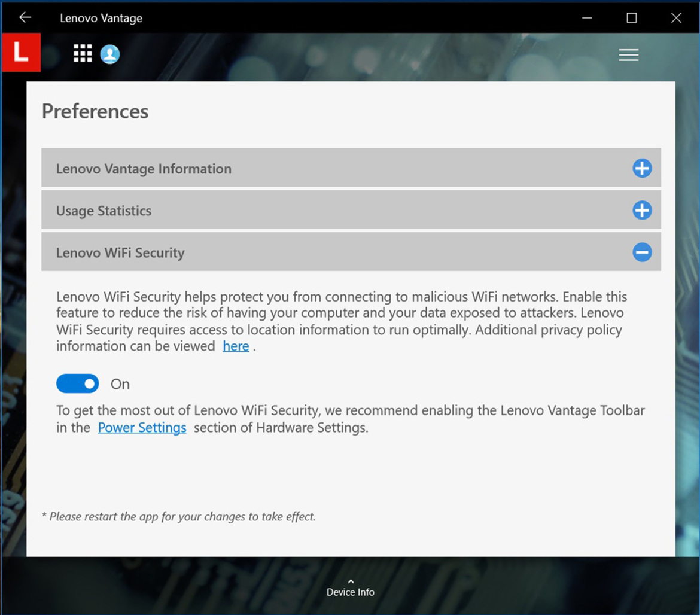Expand Usage Statistics with plus icon

pos(642,210)
